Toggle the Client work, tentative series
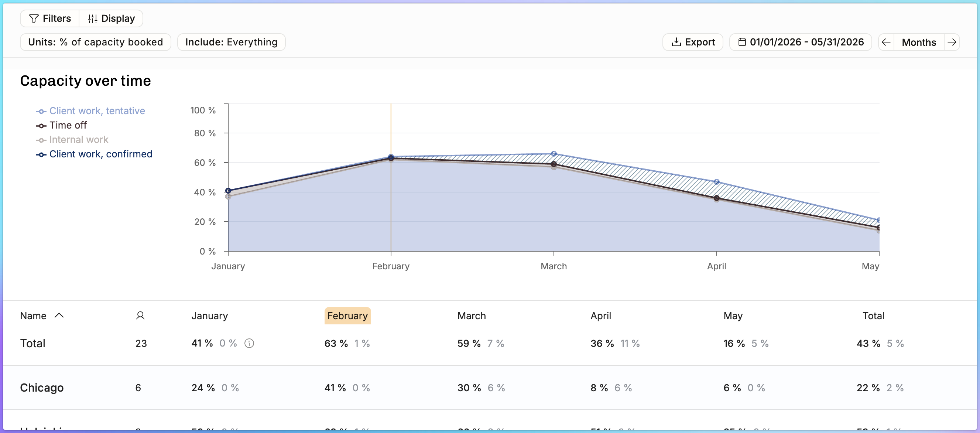 pos(90,111)
